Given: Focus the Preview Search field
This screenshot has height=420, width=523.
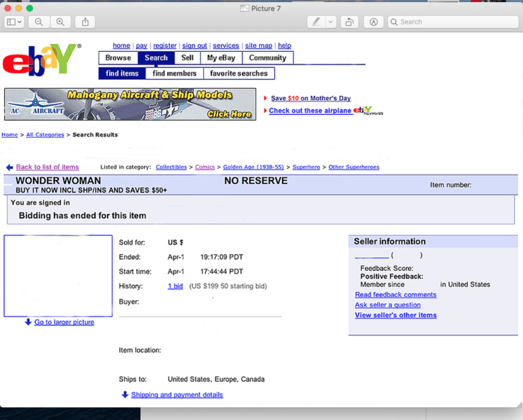Looking at the screenshot, I should click(x=453, y=22).
